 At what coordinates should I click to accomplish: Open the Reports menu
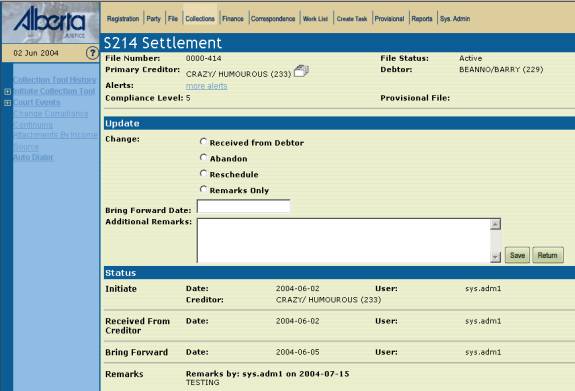point(422,19)
